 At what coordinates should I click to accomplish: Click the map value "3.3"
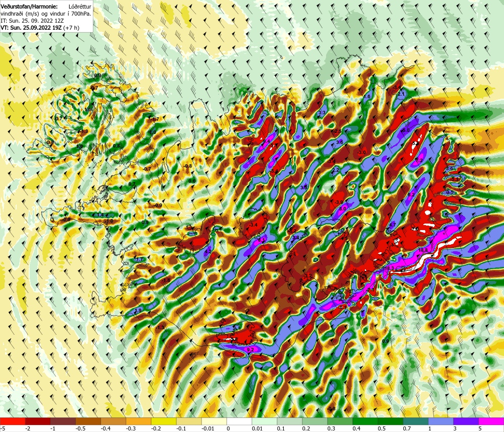click(x=322, y=113)
